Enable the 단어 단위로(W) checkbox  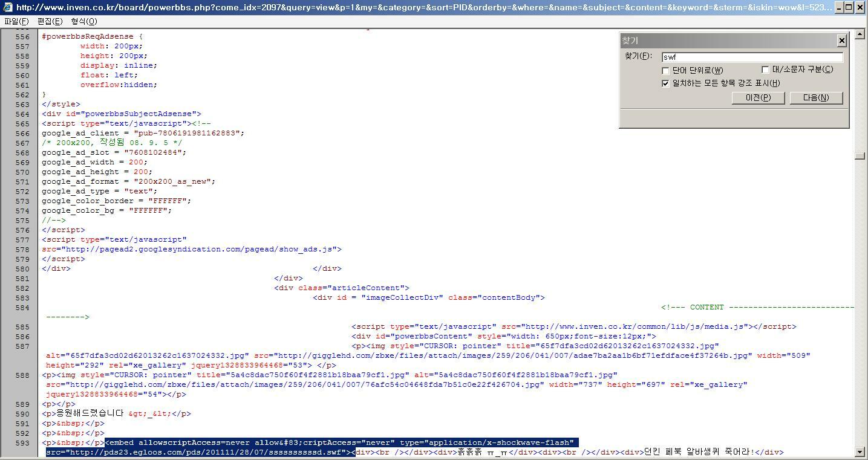[x=666, y=71]
